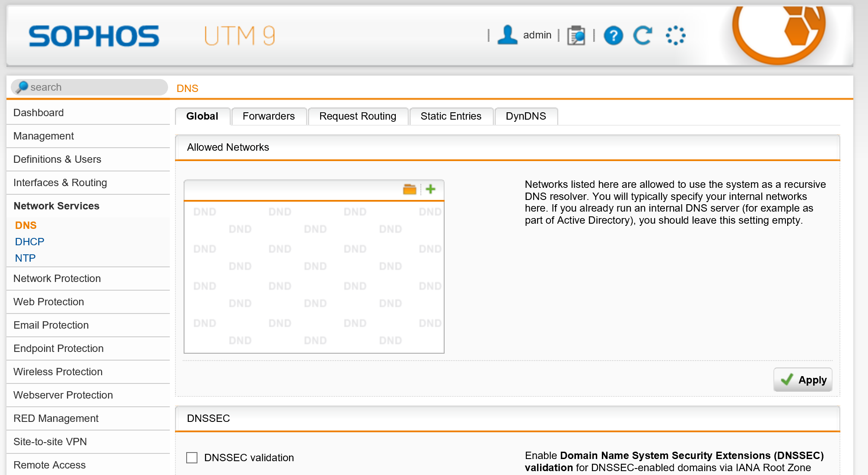The width and height of the screenshot is (868, 475).
Task: Switch to the Global tab
Action: pos(202,116)
